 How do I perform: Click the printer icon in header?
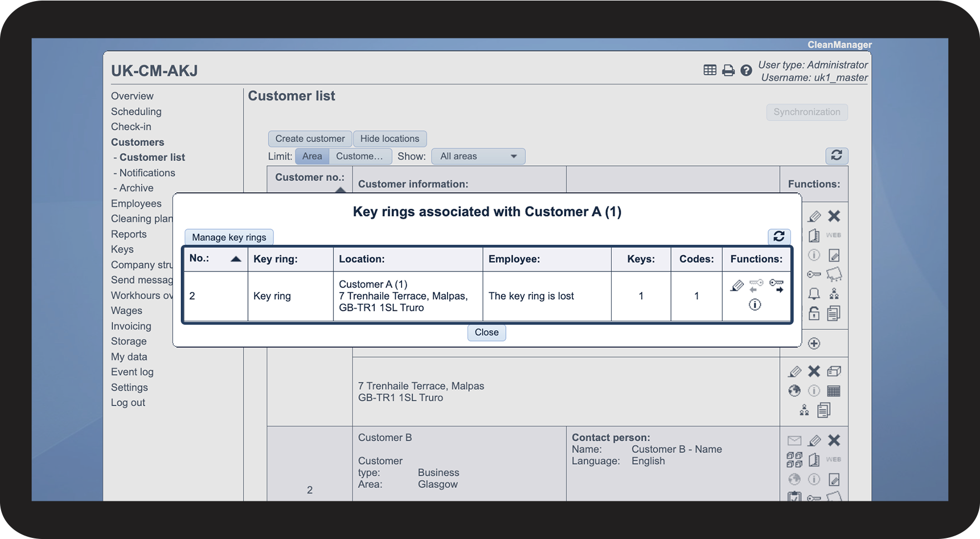(x=728, y=70)
